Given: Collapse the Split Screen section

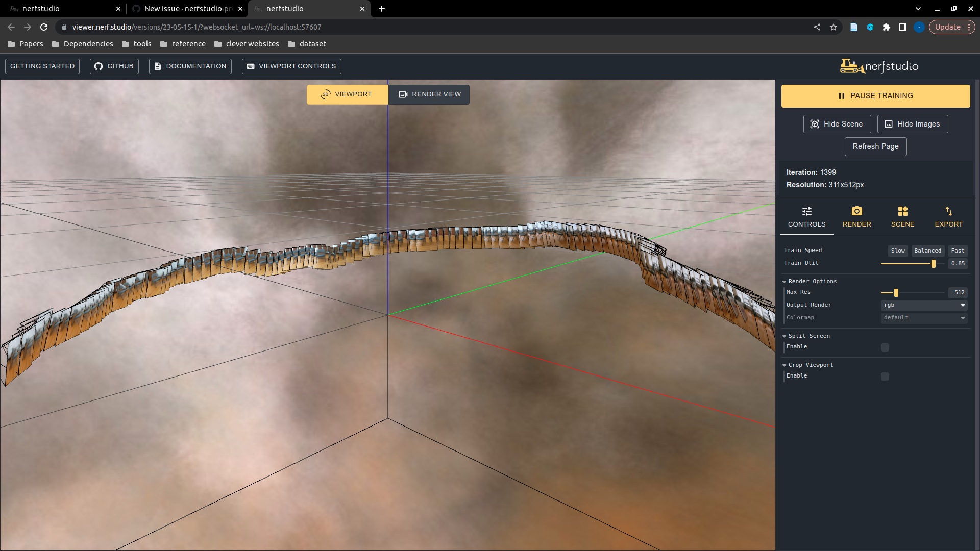Looking at the screenshot, I should (785, 336).
